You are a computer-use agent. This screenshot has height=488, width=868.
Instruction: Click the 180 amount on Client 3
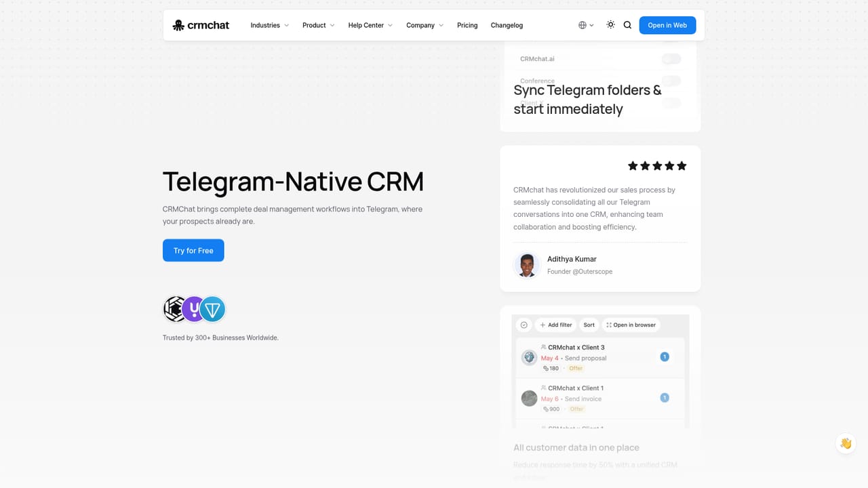(x=551, y=368)
